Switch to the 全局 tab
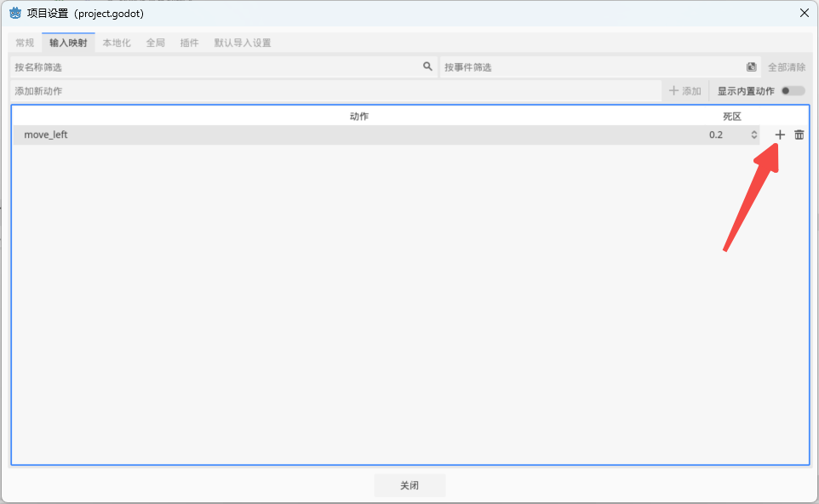Viewport: 819px width, 504px height. point(155,42)
